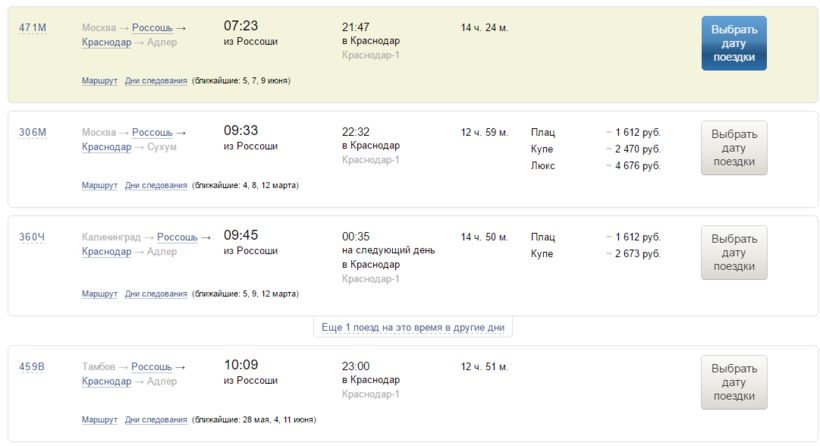Screen dimensions: 820x446
Task: Click 'Краснодар' station link in Тамбов route
Action: [106, 381]
